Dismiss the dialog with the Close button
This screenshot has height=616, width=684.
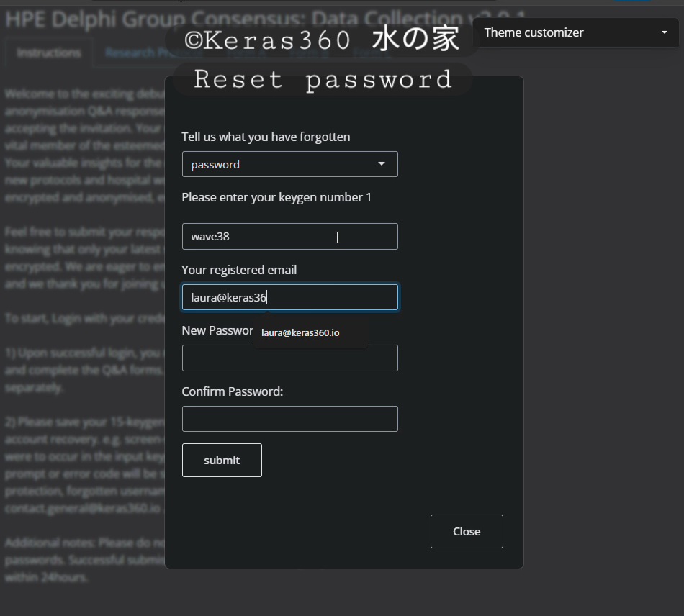pos(467,531)
